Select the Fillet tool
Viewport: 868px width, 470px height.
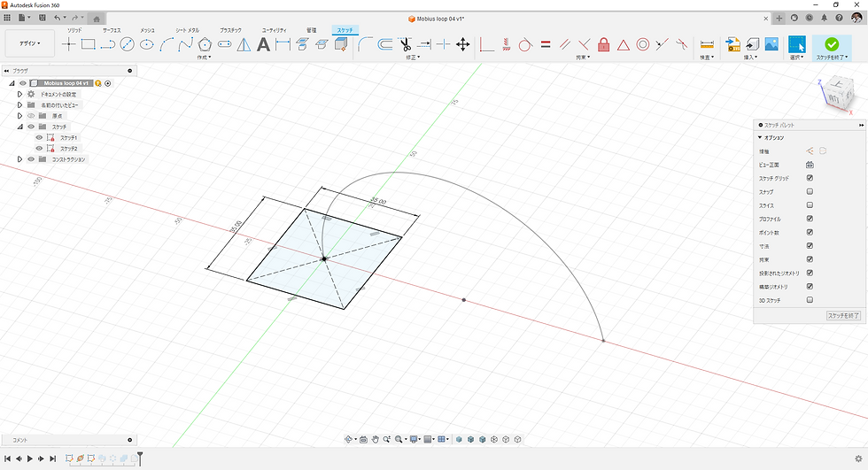pos(365,44)
